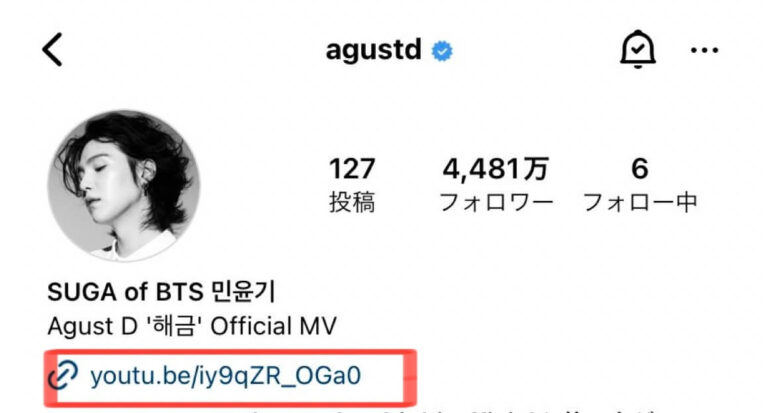This screenshot has width=780, height=413.
Task: Tap the フォロワー label
Action: [x=496, y=203]
